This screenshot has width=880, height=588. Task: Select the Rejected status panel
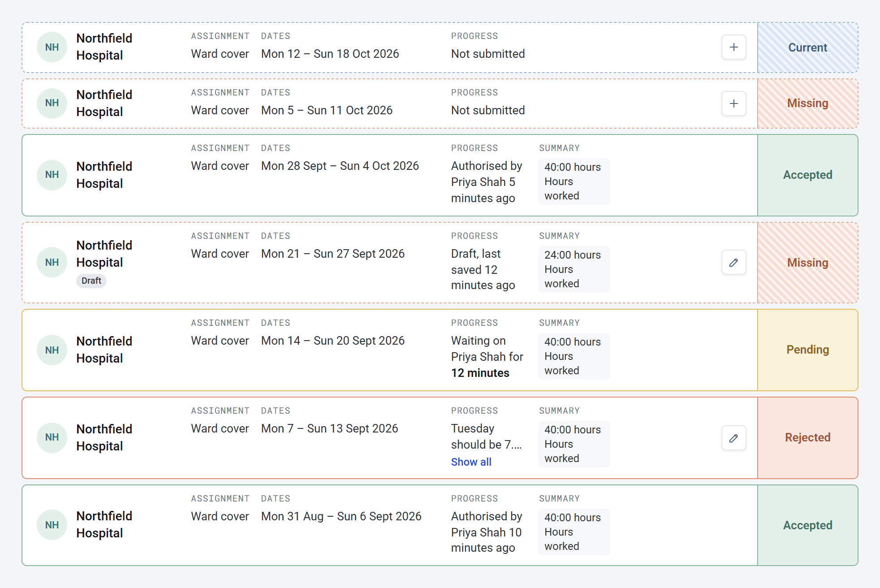[x=807, y=437]
